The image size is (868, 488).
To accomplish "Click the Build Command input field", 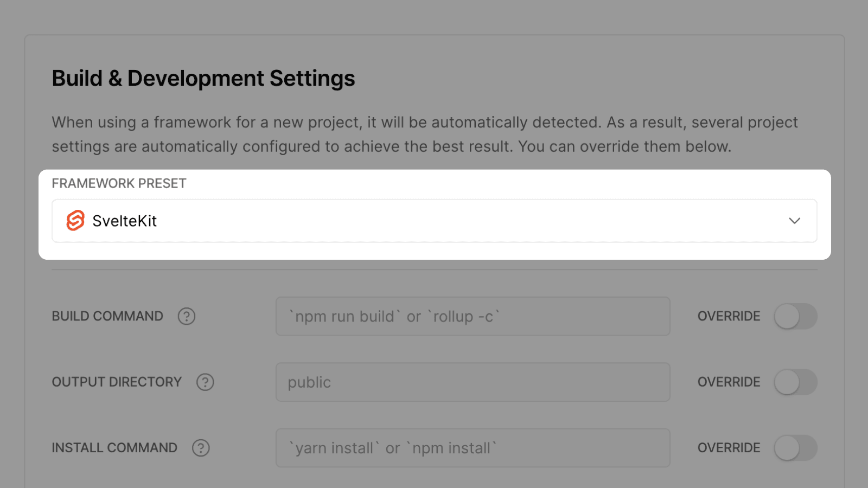I will (473, 316).
